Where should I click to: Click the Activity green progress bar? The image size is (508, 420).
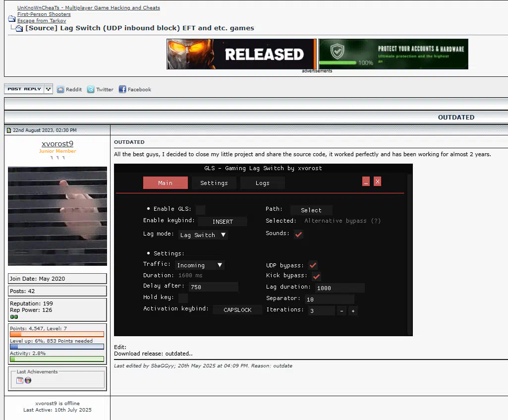[x=57, y=359]
